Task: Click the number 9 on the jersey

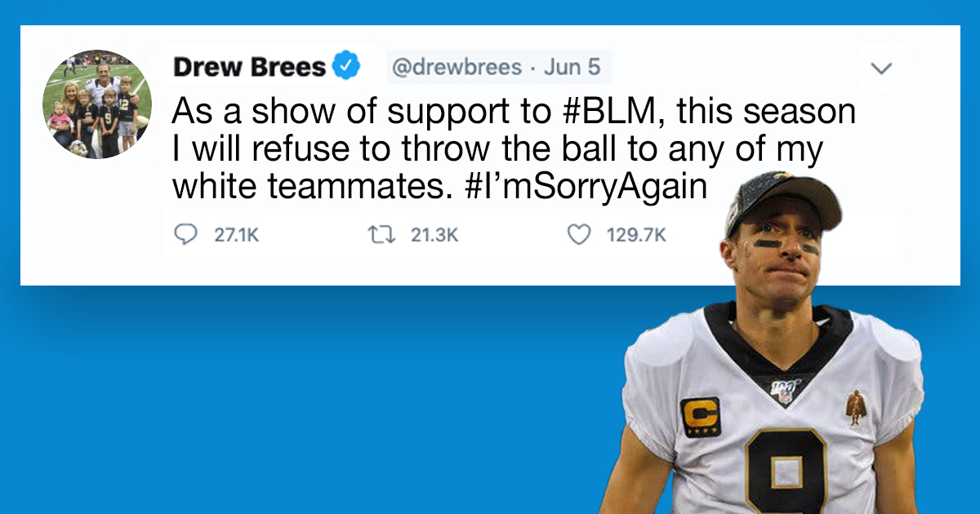Action: pyautogui.click(x=788, y=474)
